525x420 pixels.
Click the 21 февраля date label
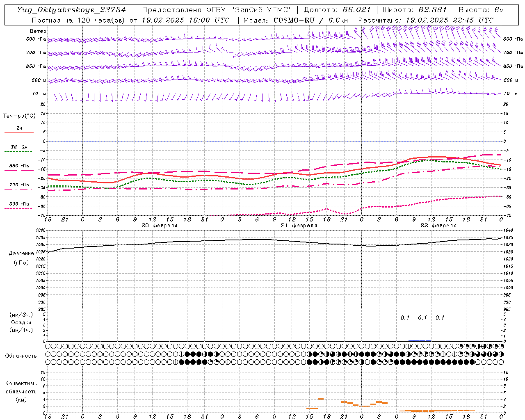(x=299, y=226)
